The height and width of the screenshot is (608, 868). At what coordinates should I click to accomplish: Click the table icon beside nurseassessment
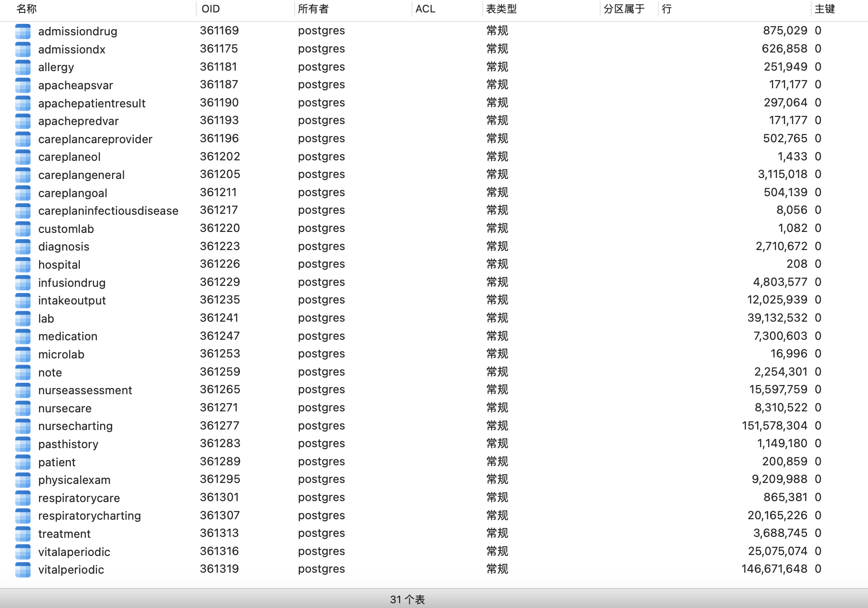tap(23, 390)
